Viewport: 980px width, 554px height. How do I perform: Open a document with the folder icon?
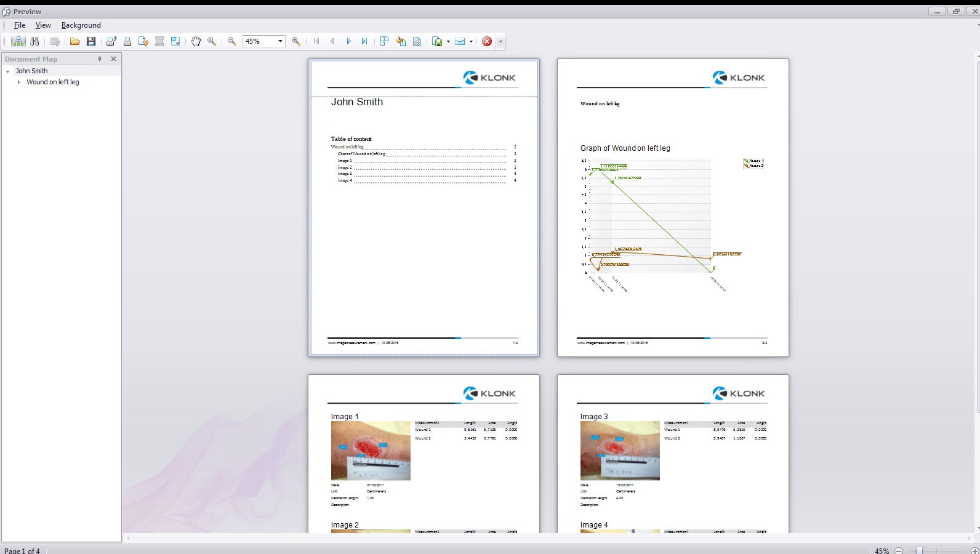point(75,41)
